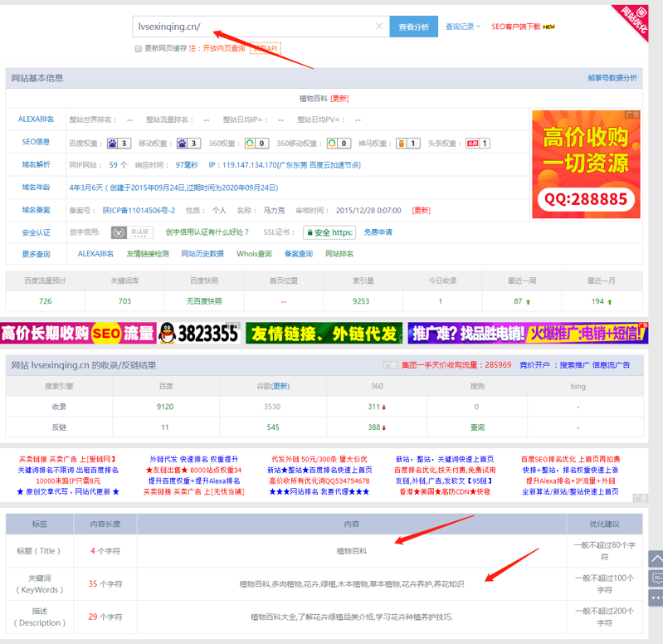Click the 360权重 circle icon badge

[257, 144]
